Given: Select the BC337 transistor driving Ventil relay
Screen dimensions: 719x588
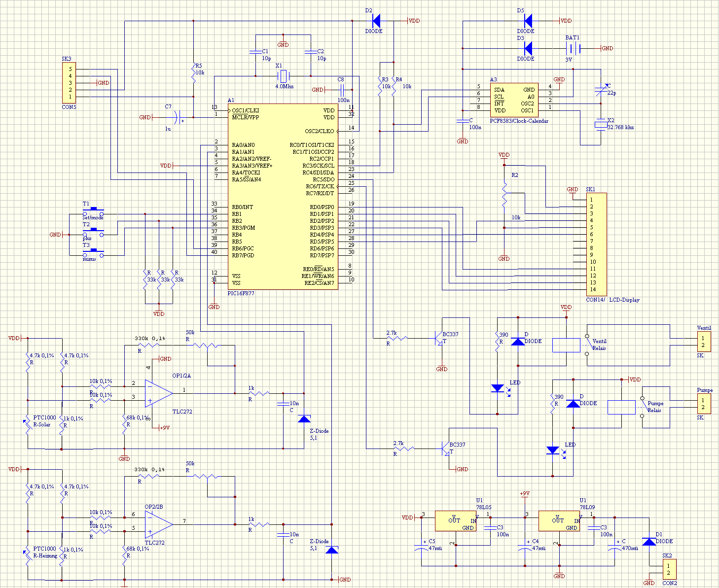Looking at the screenshot, I should [x=438, y=338].
